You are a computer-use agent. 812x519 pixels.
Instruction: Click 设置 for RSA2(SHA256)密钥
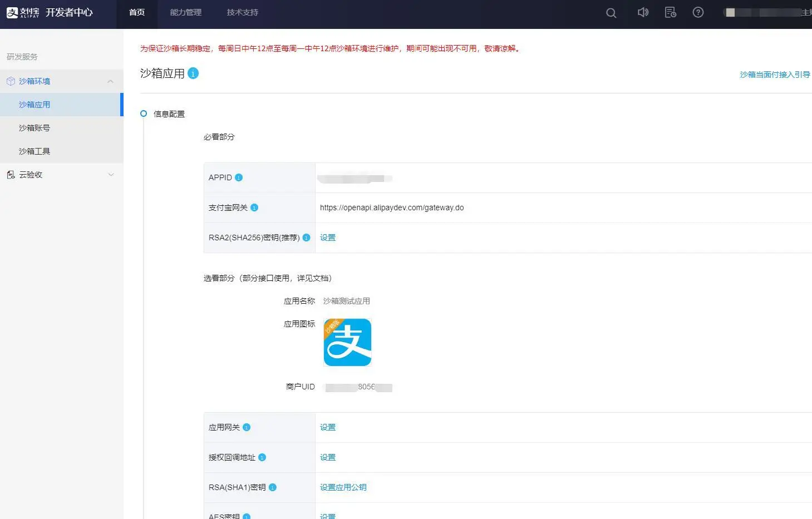328,238
